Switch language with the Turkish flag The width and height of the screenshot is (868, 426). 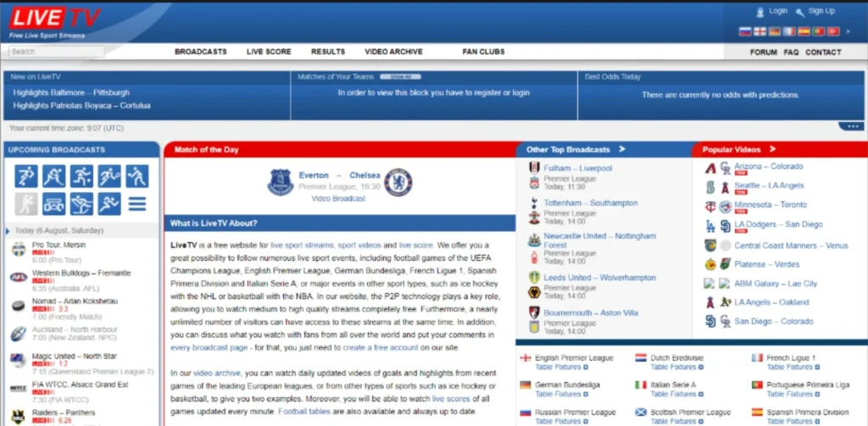pyautogui.click(x=833, y=31)
